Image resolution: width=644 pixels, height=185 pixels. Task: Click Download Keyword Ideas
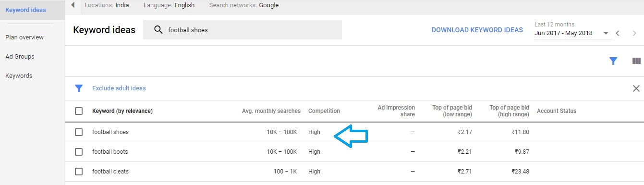477,30
